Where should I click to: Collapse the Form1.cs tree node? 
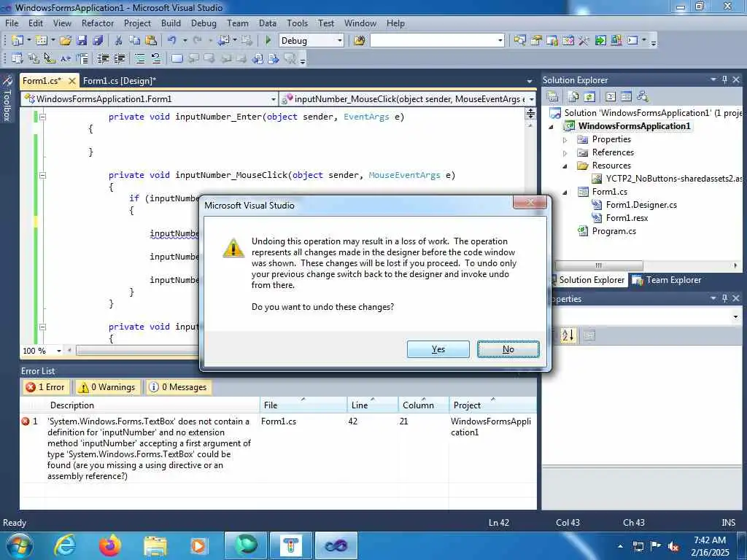[x=565, y=192]
